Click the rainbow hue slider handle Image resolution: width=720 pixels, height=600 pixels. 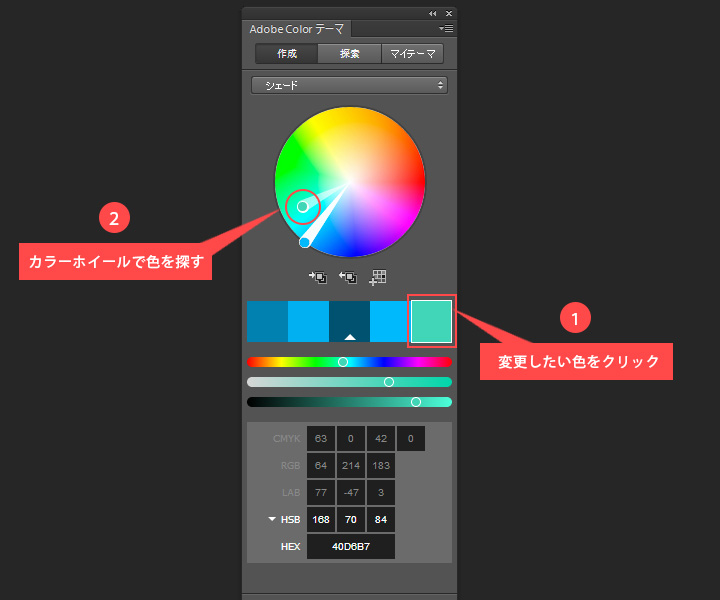[x=343, y=362]
